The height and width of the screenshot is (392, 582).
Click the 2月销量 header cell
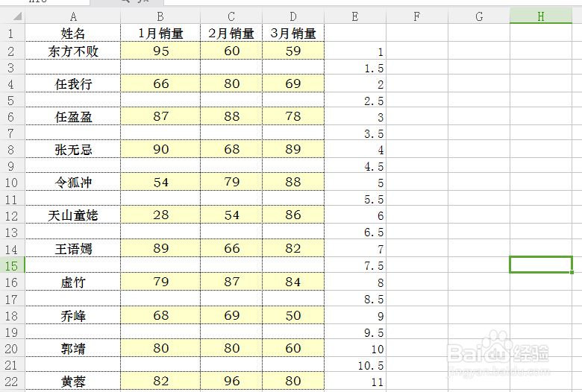[x=231, y=33]
